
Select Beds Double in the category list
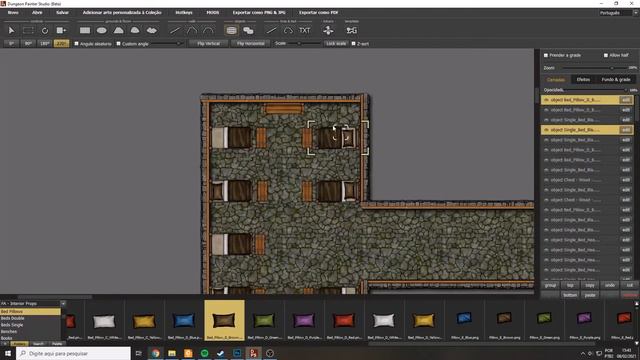(x=30, y=318)
